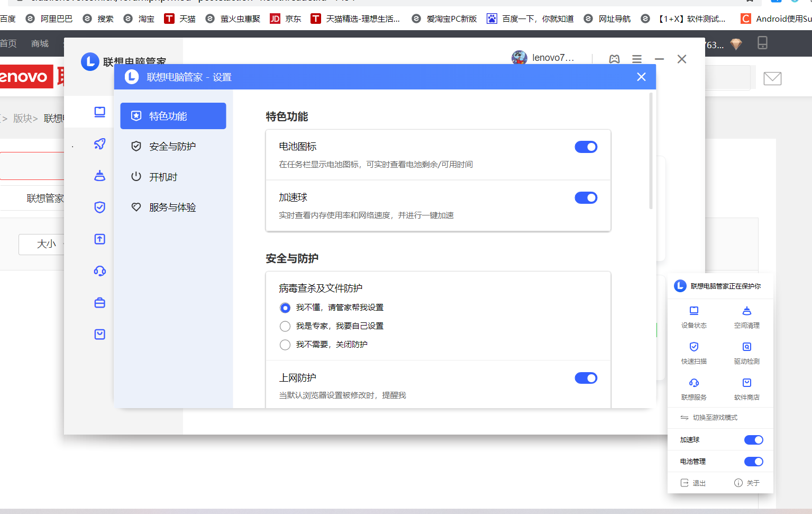Click diamond VIP icon in page header
Viewport: 812px width, 514px height.
[x=736, y=44]
